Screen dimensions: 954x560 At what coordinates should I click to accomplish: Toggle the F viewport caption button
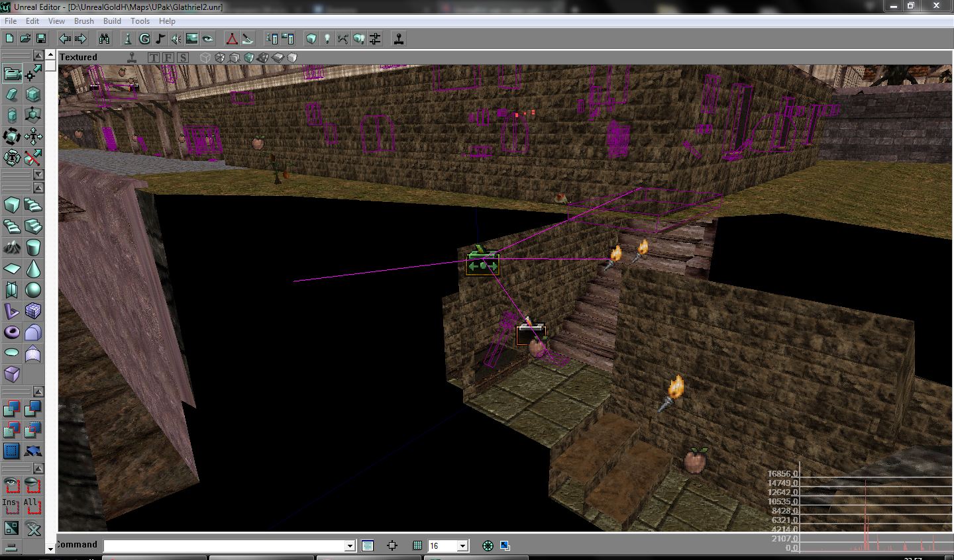tap(168, 58)
